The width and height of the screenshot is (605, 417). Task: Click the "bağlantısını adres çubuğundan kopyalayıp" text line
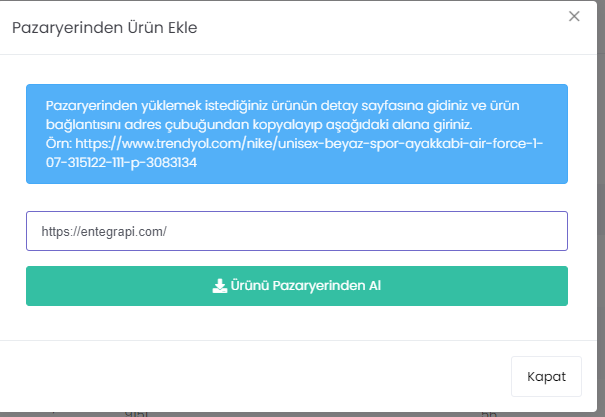[x=180, y=124]
